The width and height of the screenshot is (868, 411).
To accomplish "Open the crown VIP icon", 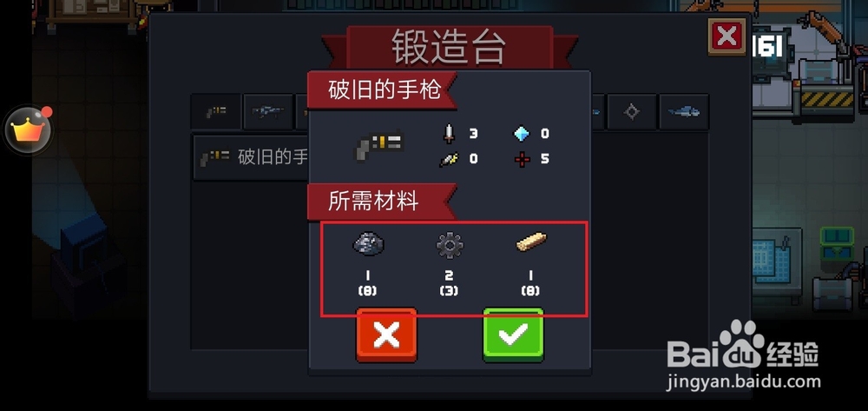I will [28, 130].
